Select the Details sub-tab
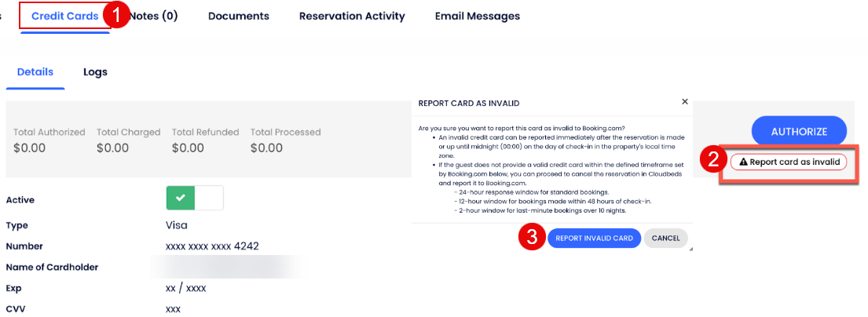Viewport: 868px width, 317px height. (35, 72)
